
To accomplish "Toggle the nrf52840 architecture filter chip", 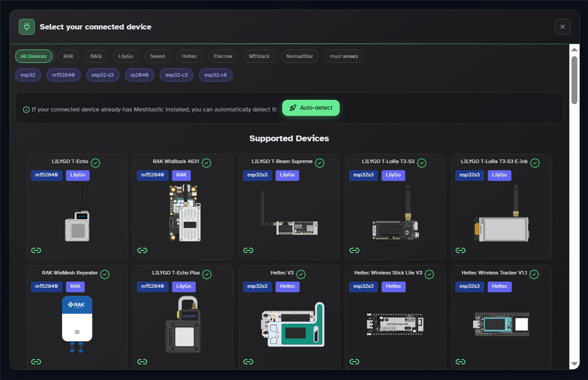I will [63, 75].
